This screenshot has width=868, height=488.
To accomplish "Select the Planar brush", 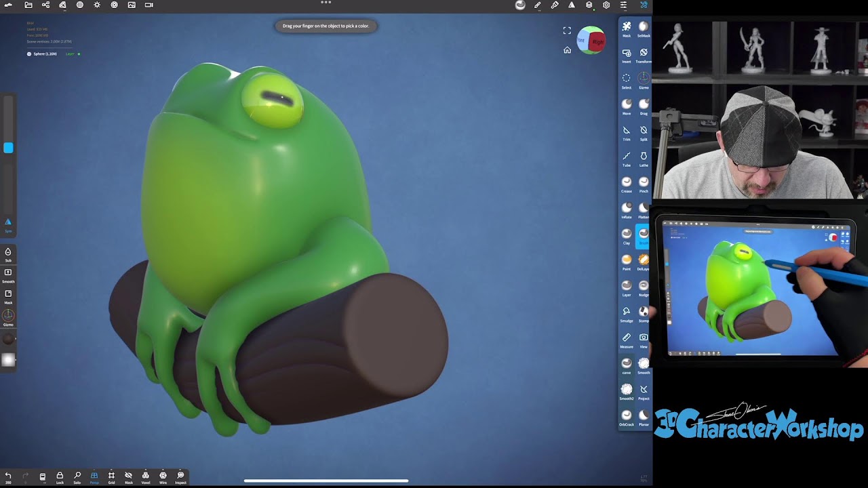I will (x=644, y=418).
